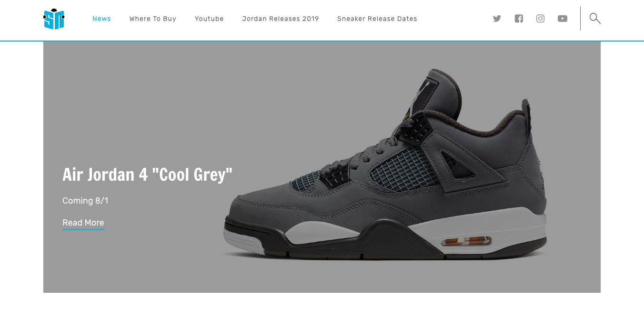Click the Read More link
Viewport: 644px width, 309px height.
click(x=83, y=223)
